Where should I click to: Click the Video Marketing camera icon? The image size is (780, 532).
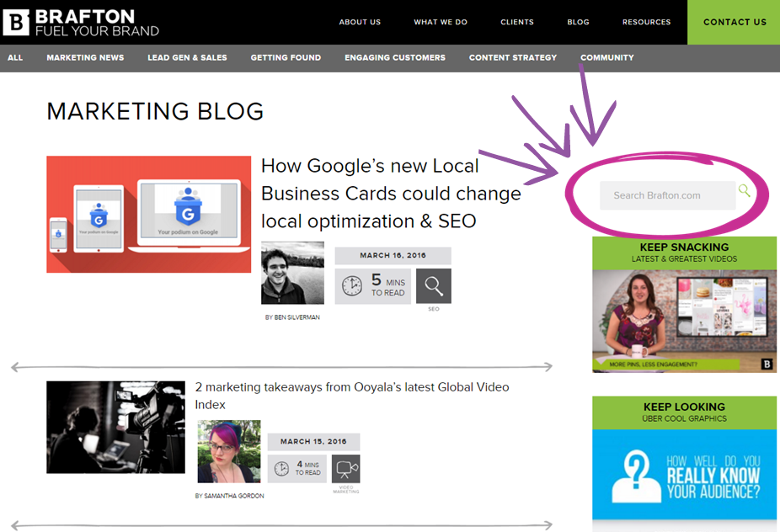[345, 468]
